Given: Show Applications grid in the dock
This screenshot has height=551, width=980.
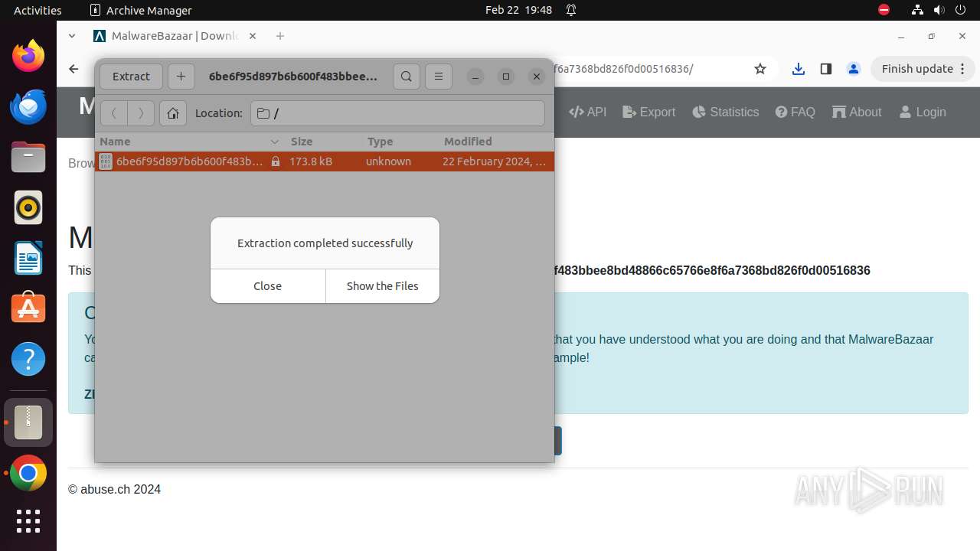Looking at the screenshot, I should point(28,521).
